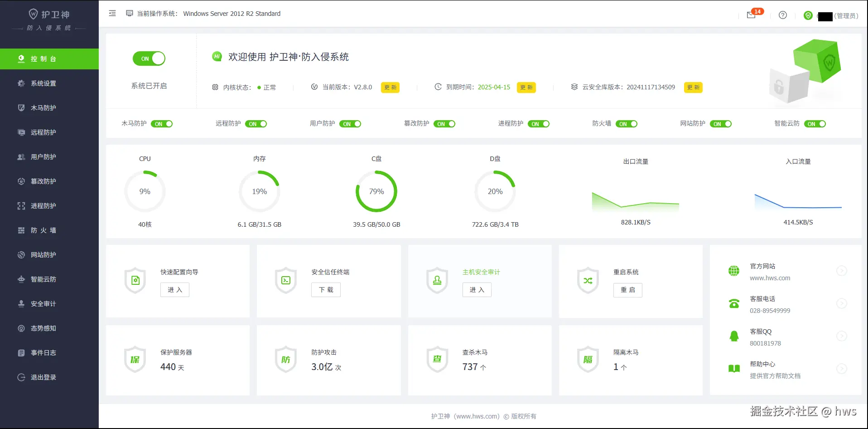Select 控制台 in the sidebar

(x=49, y=59)
